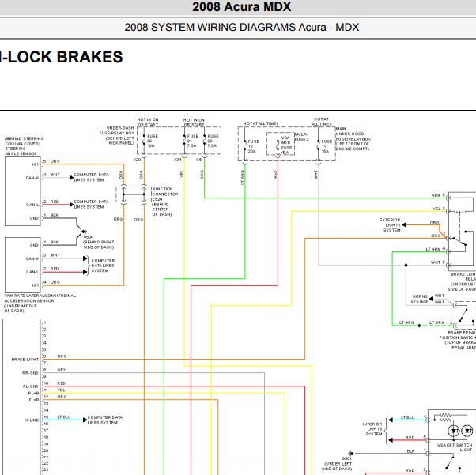Click 'LT GRN 4' terminal label at brake relay

point(436,249)
